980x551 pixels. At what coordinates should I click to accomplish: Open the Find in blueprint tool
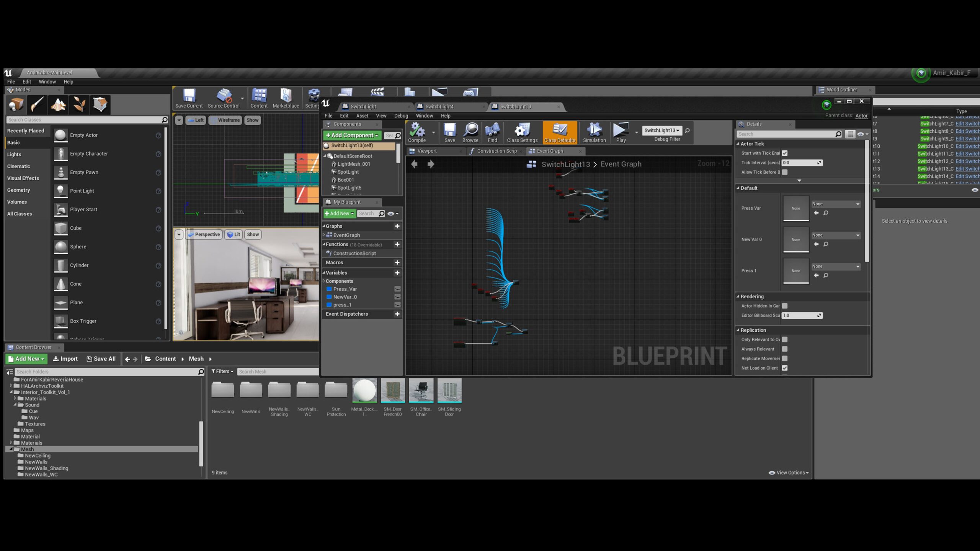tap(492, 132)
